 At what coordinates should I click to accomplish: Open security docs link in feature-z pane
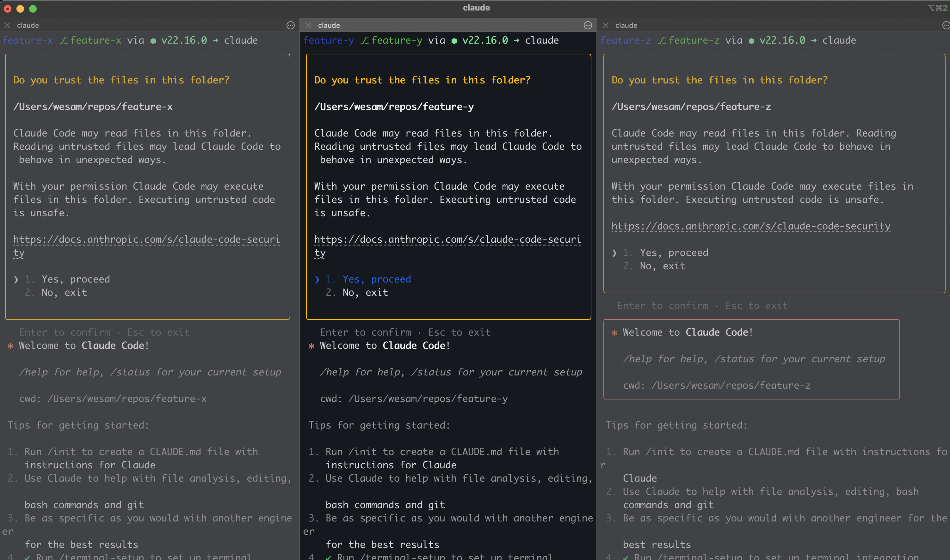pos(751,226)
